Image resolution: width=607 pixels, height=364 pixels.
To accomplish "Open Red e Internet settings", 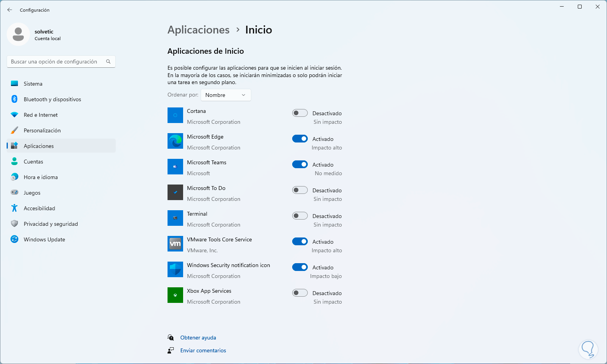I will tap(61, 115).
